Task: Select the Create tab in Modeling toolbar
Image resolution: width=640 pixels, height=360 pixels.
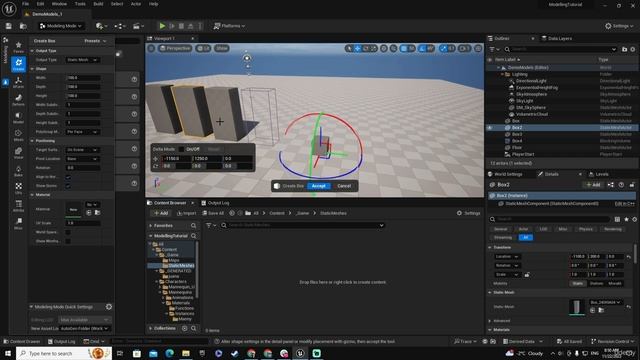Action: 18,64
